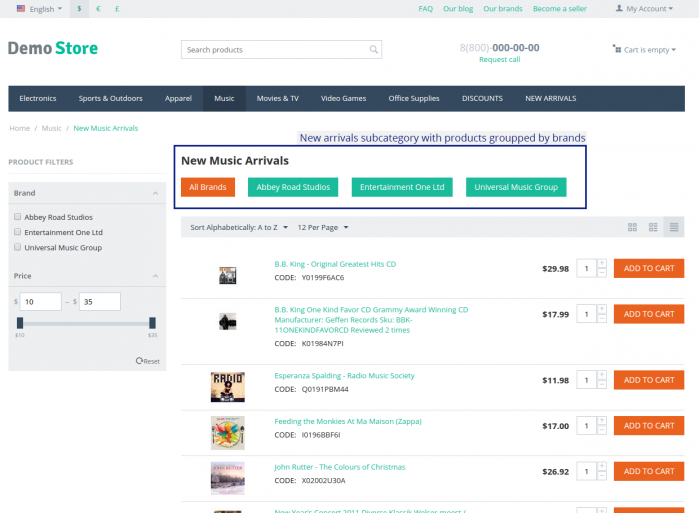
Task: Select dollar currency symbol
Action: pos(79,8)
